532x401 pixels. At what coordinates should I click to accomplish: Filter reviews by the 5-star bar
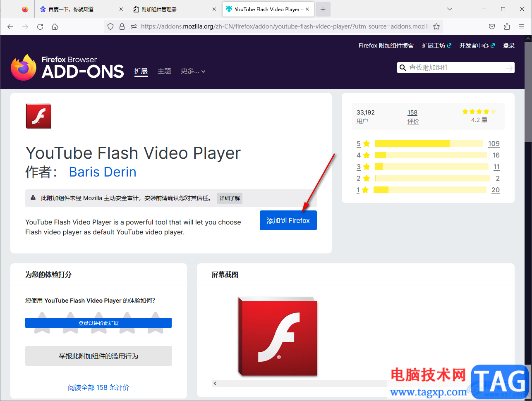tap(429, 143)
